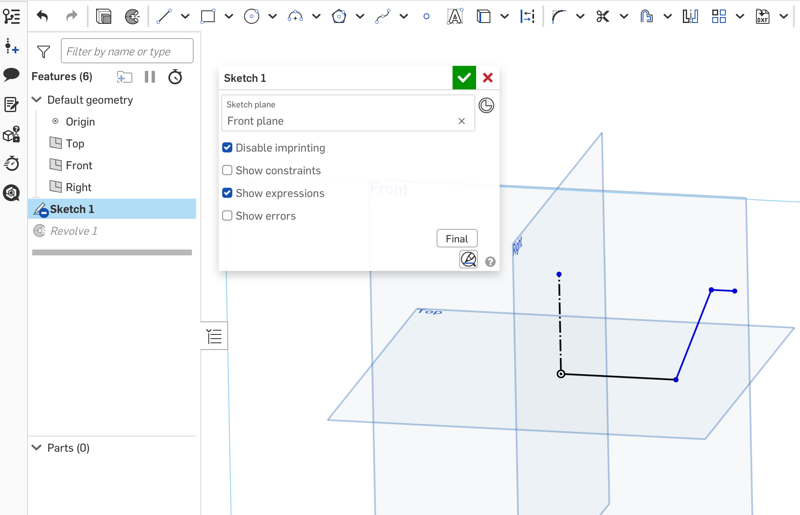The width and height of the screenshot is (800, 515).
Task: Select the Front plane in feature list
Action: point(78,166)
